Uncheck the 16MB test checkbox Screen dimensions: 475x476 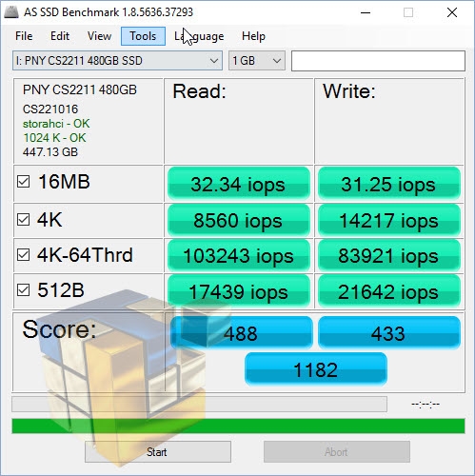[x=23, y=182]
